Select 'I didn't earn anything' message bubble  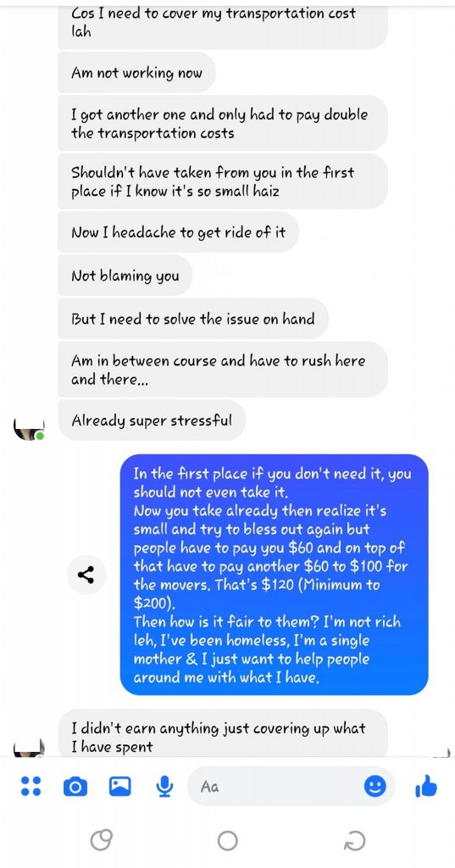(x=223, y=732)
